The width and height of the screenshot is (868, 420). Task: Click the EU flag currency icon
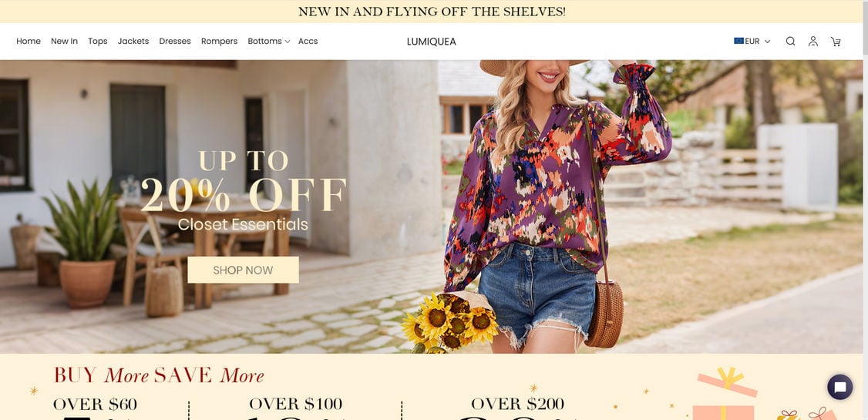click(738, 41)
